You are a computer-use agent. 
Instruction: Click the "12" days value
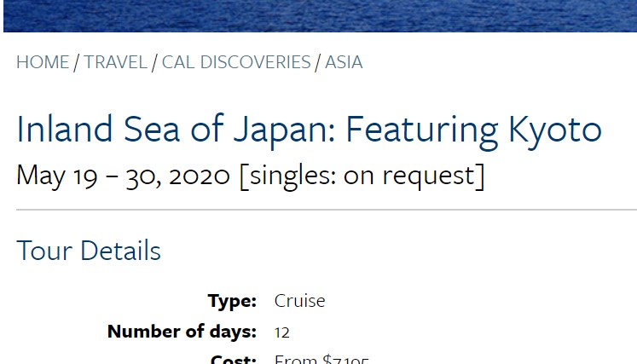(282, 332)
